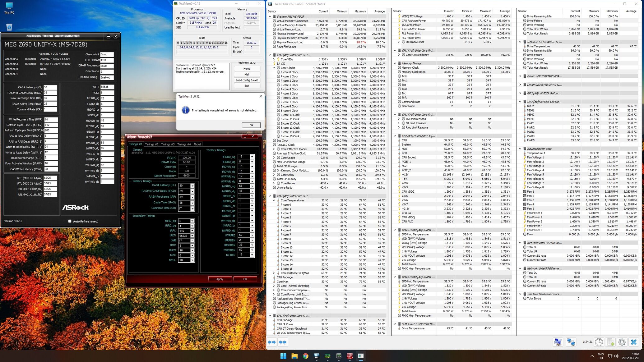Screen dimensions: 644x362
Task: Collapse System: MSI MS-7D28 sensor group
Action: tap(270, 16)
